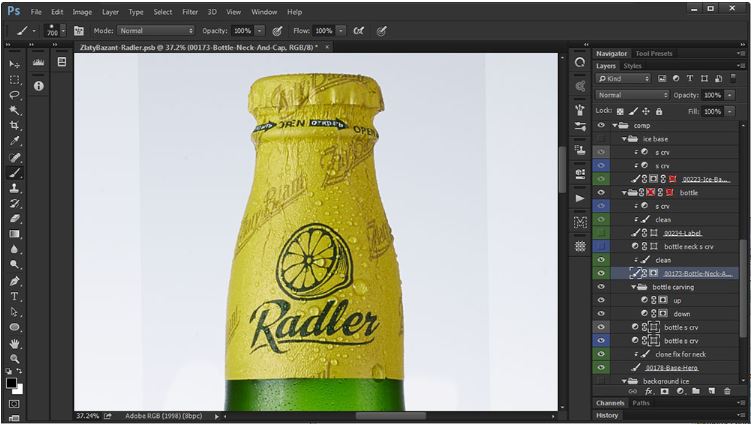Select the Rectangular Marquee tool
Image resolution: width=751 pixels, height=425 pixels.
click(14, 80)
